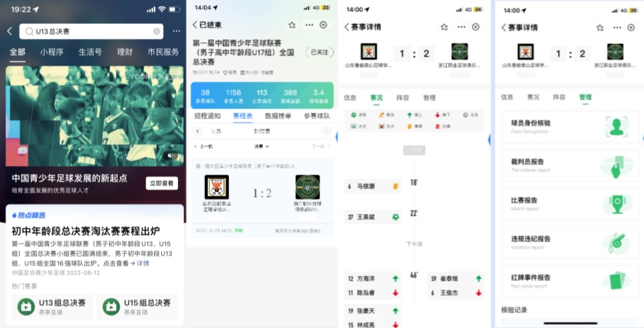Toggle the 已关注 follow button

click(320, 53)
